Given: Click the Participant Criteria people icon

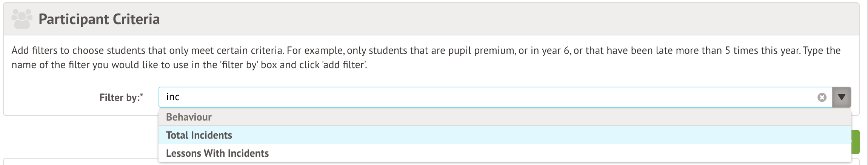Looking at the screenshot, I should pyautogui.click(x=22, y=19).
